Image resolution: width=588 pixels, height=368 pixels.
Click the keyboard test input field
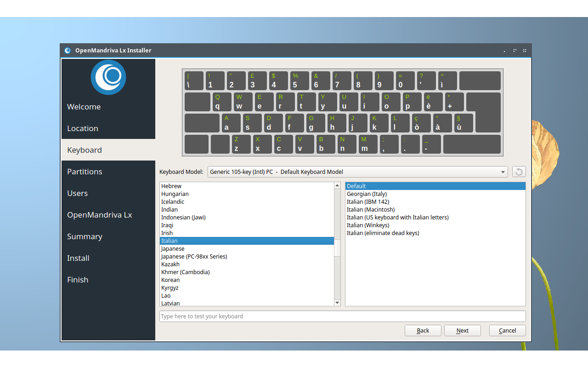[342, 316]
